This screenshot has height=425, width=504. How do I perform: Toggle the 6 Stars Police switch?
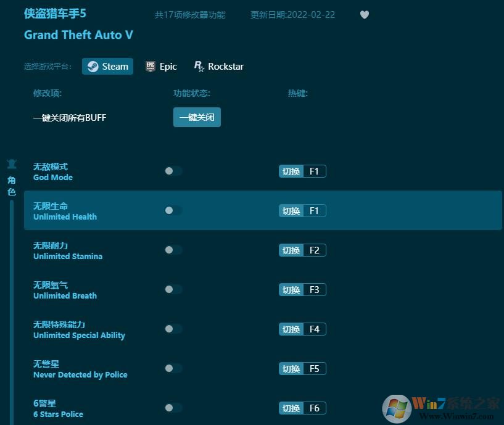click(173, 408)
